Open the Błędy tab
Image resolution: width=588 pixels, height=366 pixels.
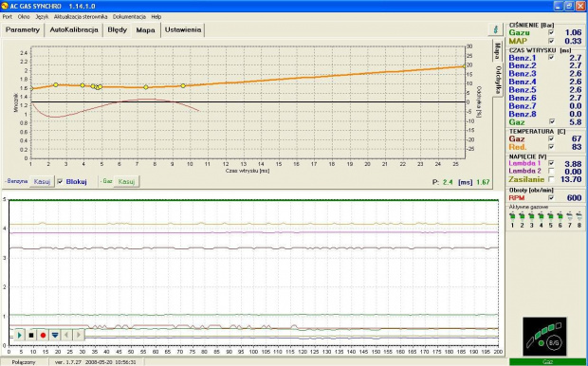[117, 30]
